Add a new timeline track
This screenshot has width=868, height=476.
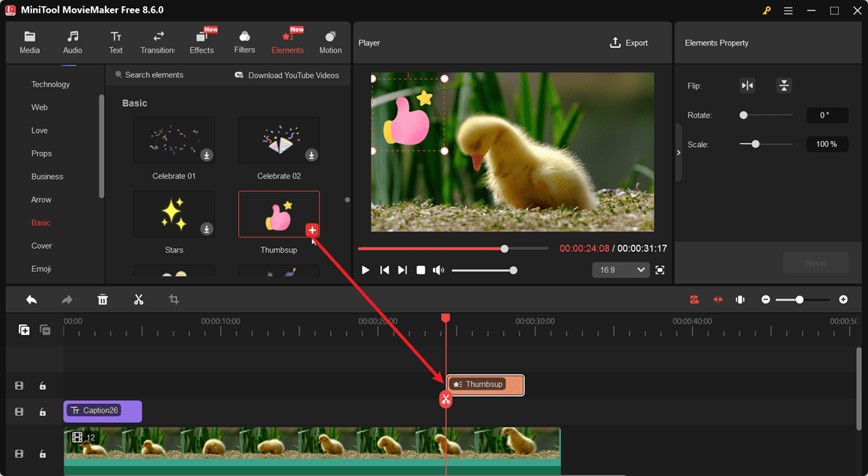tap(25, 330)
